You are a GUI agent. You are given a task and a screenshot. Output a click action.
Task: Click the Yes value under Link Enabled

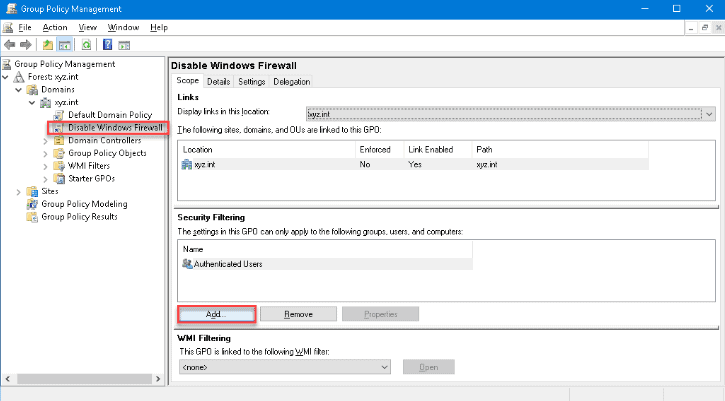pyautogui.click(x=415, y=164)
